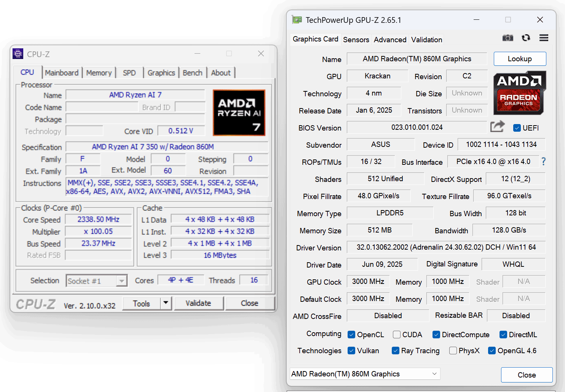Click the Close button in GPU-Z

[527, 375]
